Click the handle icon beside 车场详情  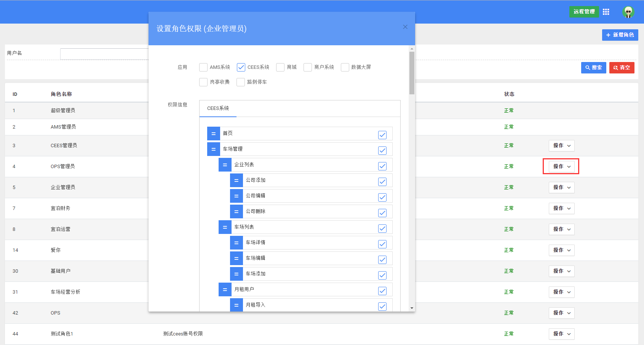237,243
